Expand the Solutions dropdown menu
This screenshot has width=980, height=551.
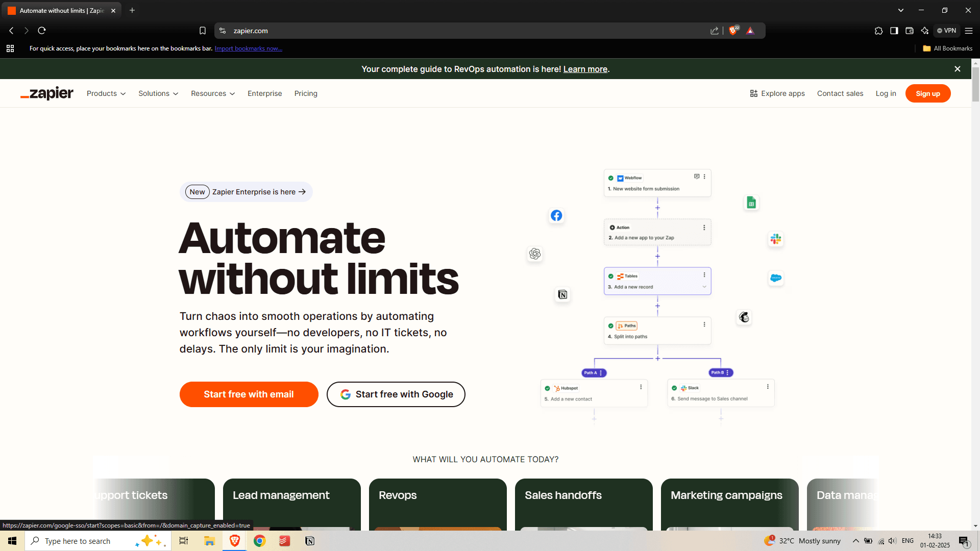click(x=158, y=93)
